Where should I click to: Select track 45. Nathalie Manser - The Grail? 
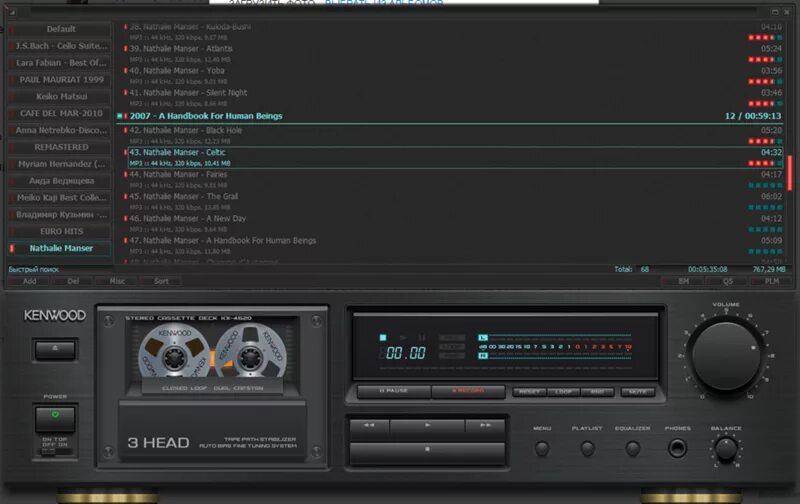[x=454, y=201]
